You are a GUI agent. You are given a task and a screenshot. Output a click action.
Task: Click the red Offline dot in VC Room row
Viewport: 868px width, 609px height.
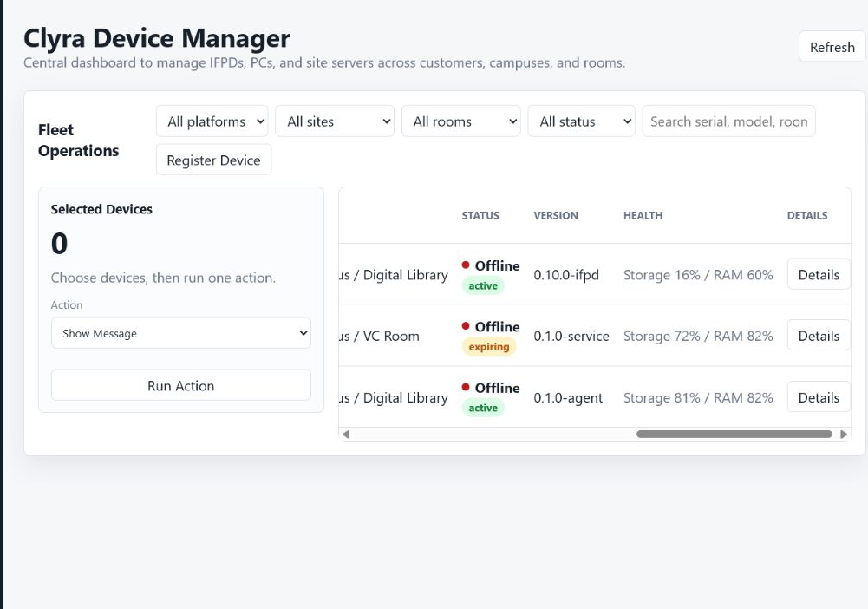tap(466, 326)
